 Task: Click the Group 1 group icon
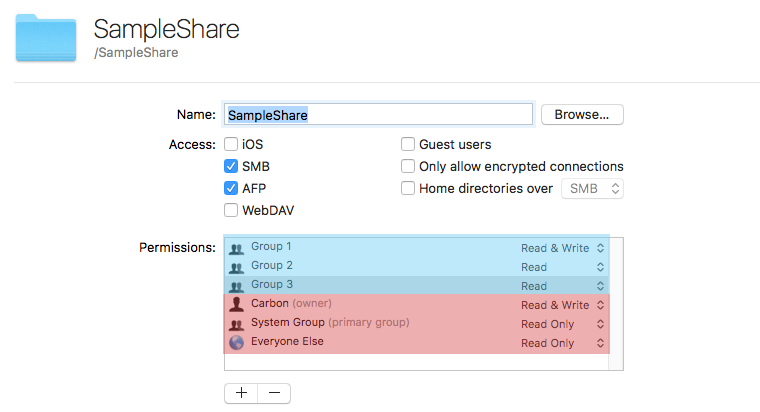[237, 248]
